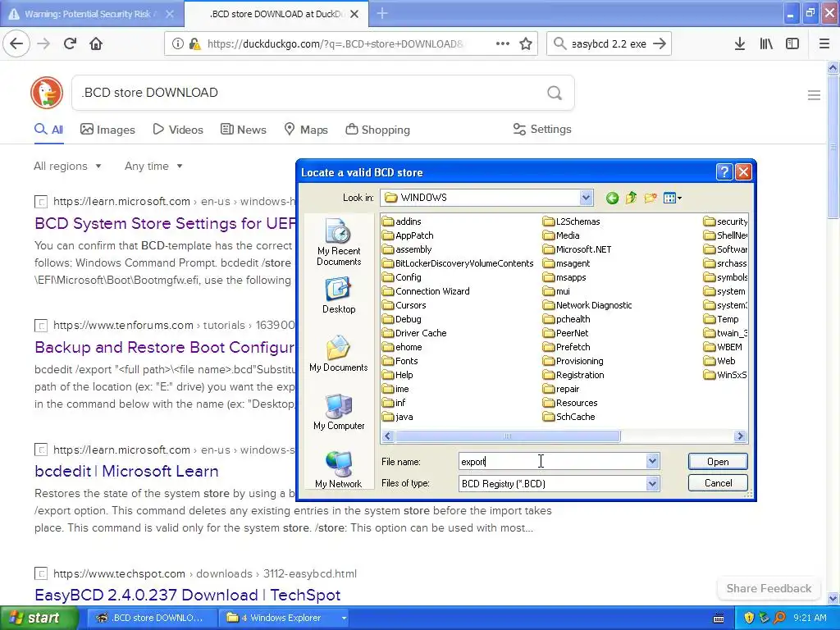Go up one folder level in dialog
Screen dimensions: 840x630
pyautogui.click(x=631, y=199)
